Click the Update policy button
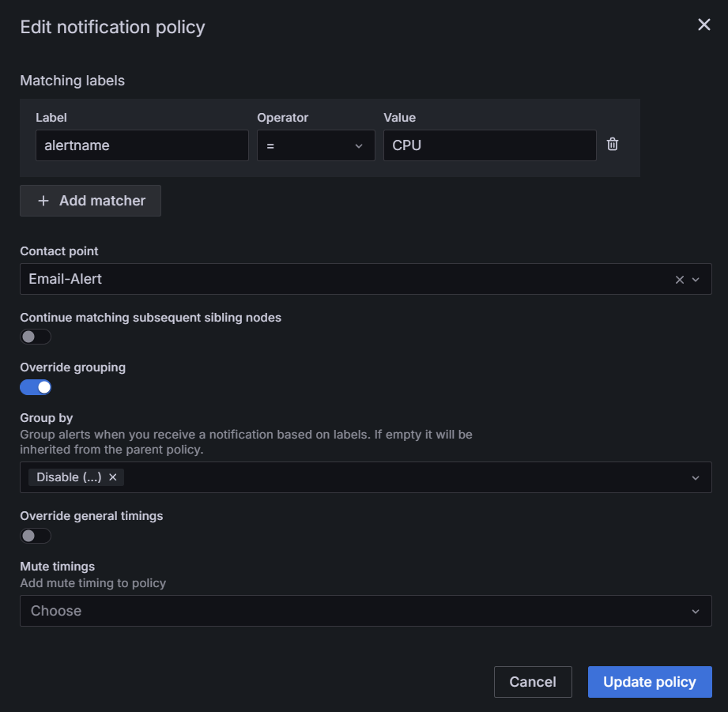This screenshot has width=728, height=712. (650, 682)
